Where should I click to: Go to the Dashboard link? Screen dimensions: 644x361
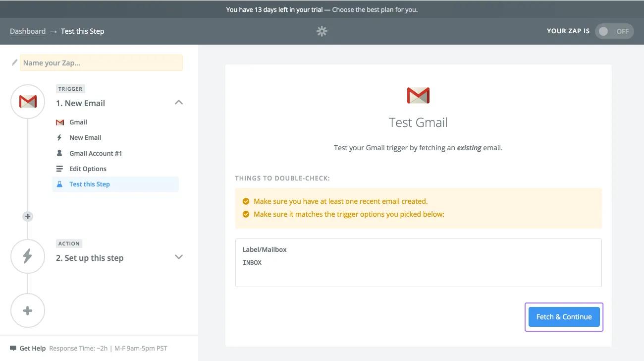[x=28, y=31]
